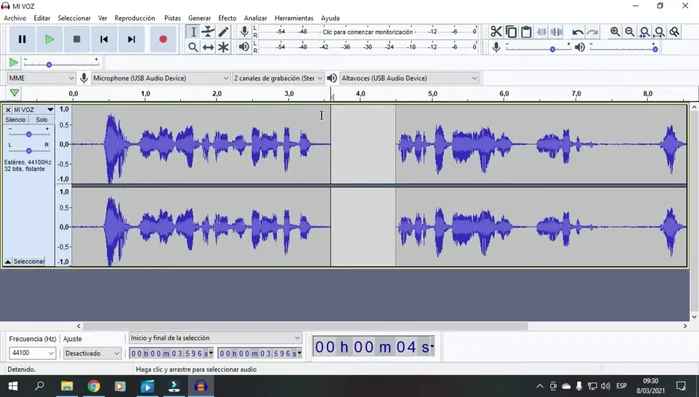Screen dimensions: 699x397
Task: Click the playback meter speaker icon
Action: click(x=244, y=46)
